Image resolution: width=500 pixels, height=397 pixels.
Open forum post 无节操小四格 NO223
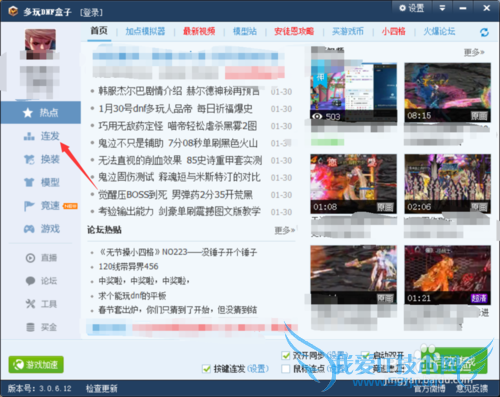click(x=178, y=252)
